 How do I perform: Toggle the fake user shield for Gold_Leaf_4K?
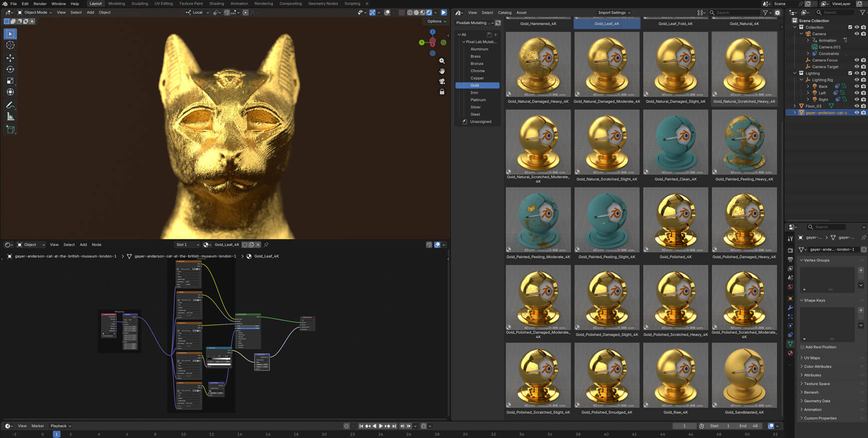coord(244,245)
